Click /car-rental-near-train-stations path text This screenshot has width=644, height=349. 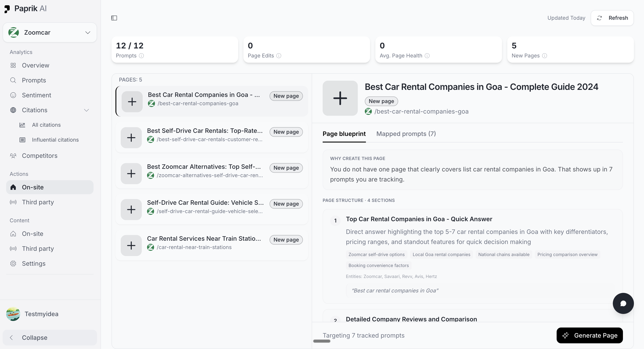click(x=194, y=248)
